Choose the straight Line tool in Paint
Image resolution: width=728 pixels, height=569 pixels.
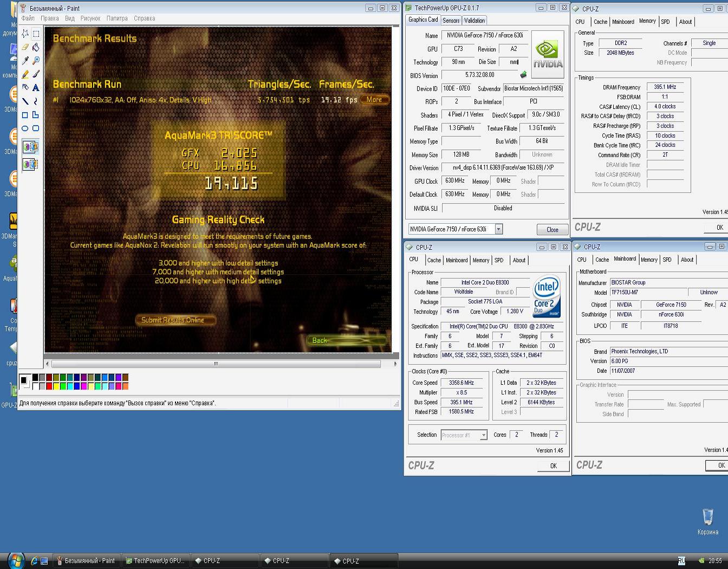coord(25,101)
